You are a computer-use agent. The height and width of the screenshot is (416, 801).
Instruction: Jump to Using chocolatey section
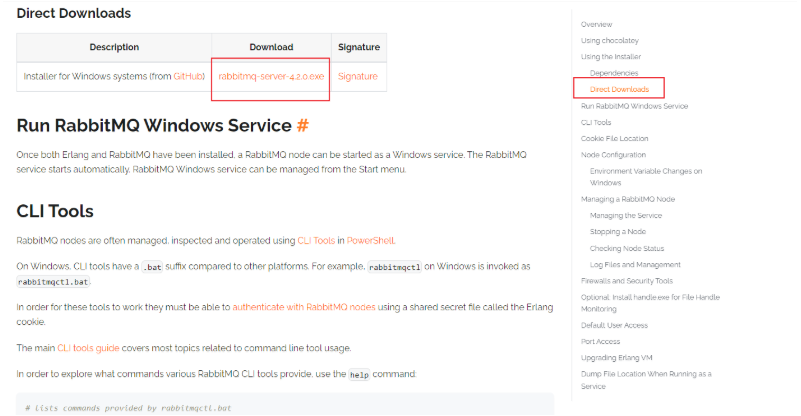[609, 40]
